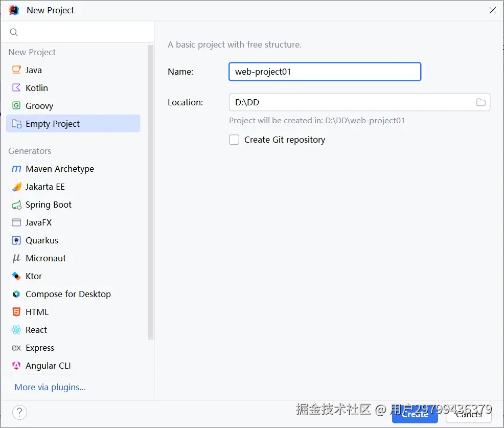Image resolution: width=504 pixels, height=428 pixels.
Task: Click the project type list scrollbar
Action: [151, 192]
